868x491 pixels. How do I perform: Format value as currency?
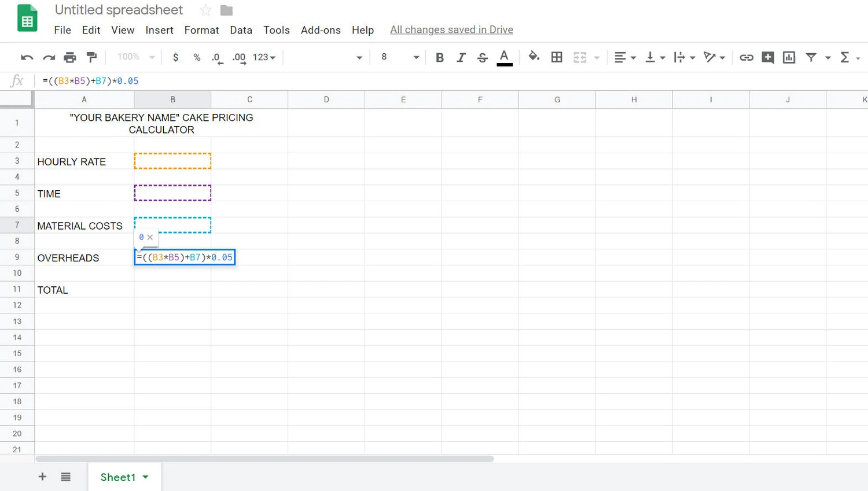(x=176, y=57)
